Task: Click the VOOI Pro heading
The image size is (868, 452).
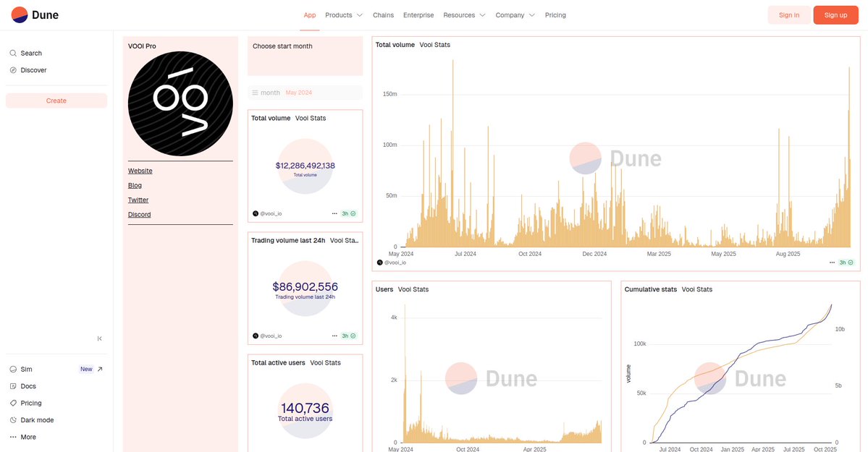Action: point(142,46)
